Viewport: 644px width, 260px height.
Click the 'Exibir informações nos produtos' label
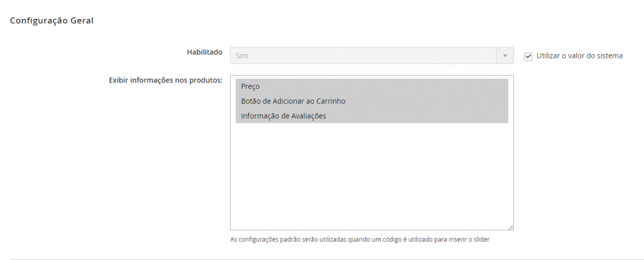pos(165,80)
